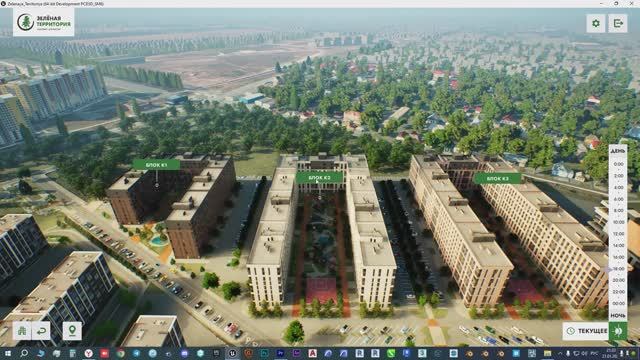640x360 pixels.
Task: Click the exit application icon
Action: [x=618, y=23]
